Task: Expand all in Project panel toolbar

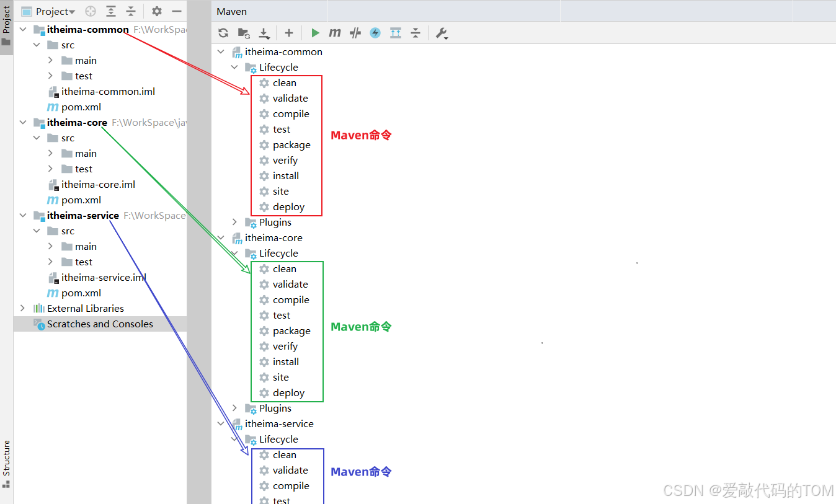Action: tap(111, 11)
